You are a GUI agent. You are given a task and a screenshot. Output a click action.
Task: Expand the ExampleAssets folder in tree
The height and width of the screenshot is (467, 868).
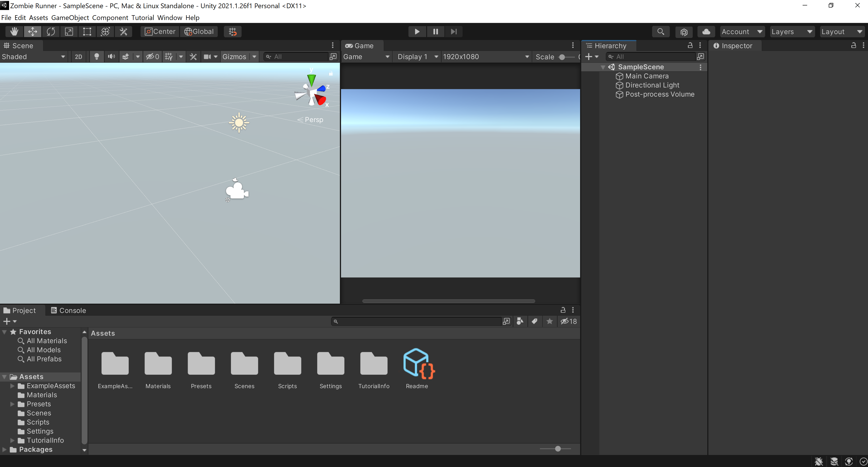pyautogui.click(x=12, y=386)
